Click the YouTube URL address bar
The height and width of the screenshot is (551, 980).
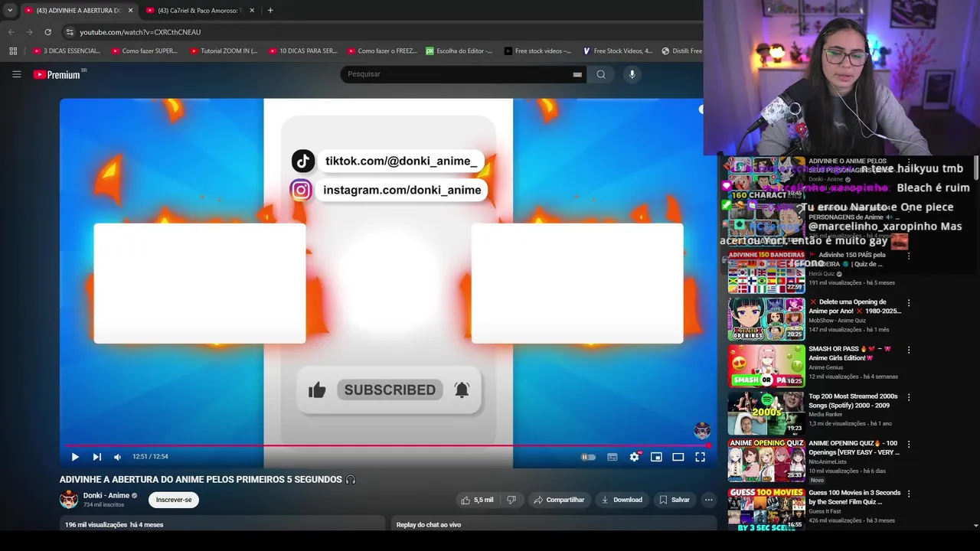pyautogui.click(x=383, y=32)
